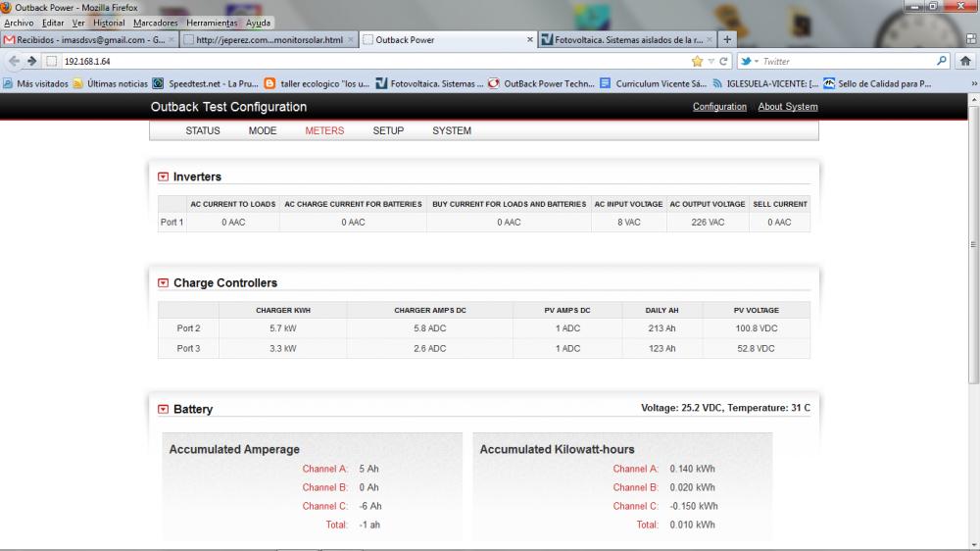Open the Herramientas menu
This screenshot has height=551, width=980.
212,23
